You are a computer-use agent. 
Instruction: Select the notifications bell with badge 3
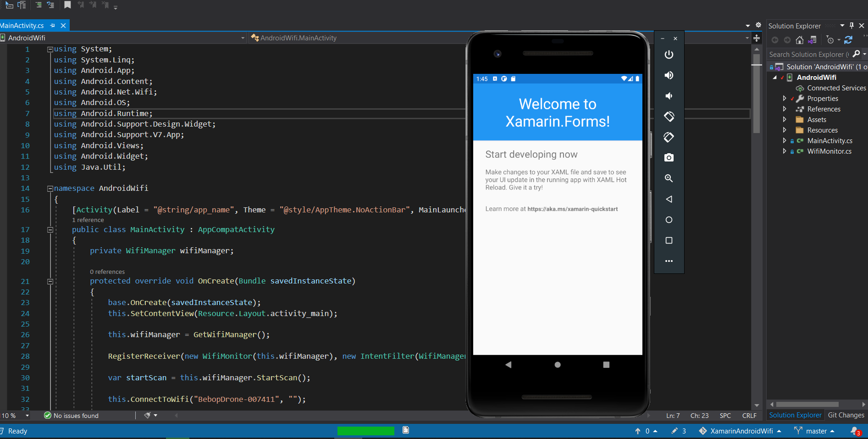tap(857, 431)
